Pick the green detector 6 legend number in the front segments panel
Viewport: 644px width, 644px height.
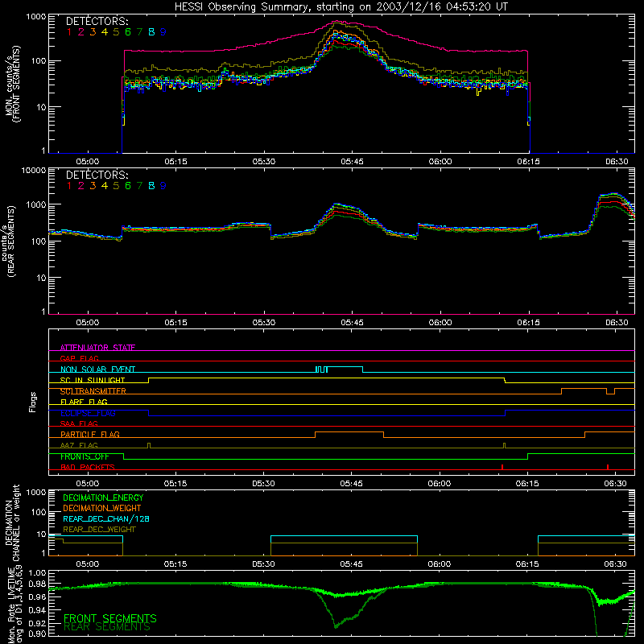tap(128, 31)
